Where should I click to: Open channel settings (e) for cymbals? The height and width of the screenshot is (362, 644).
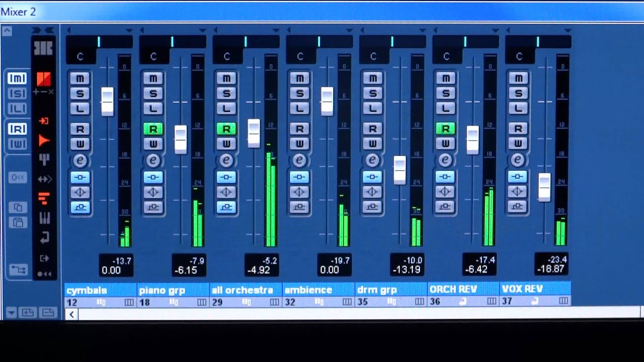pyautogui.click(x=80, y=161)
